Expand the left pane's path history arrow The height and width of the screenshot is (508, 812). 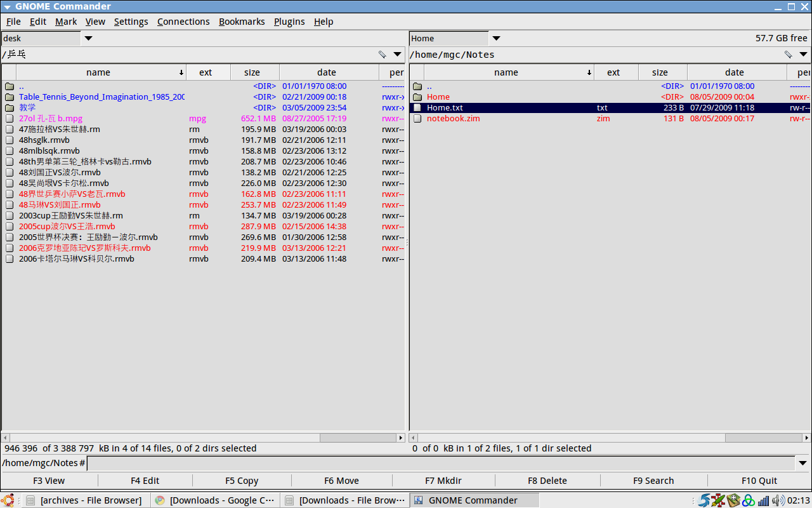[x=397, y=55]
